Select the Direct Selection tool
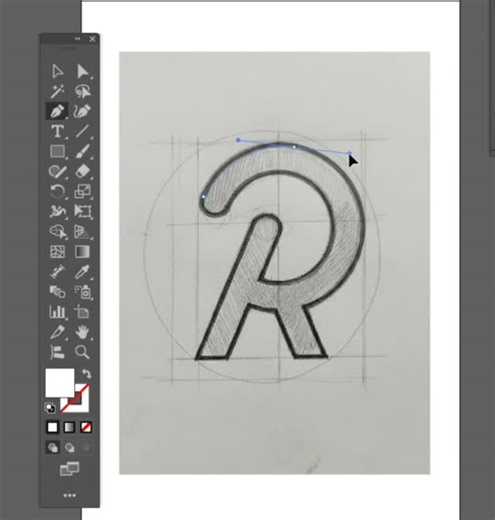The width and height of the screenshot is (495, 520). coord(82,71)
